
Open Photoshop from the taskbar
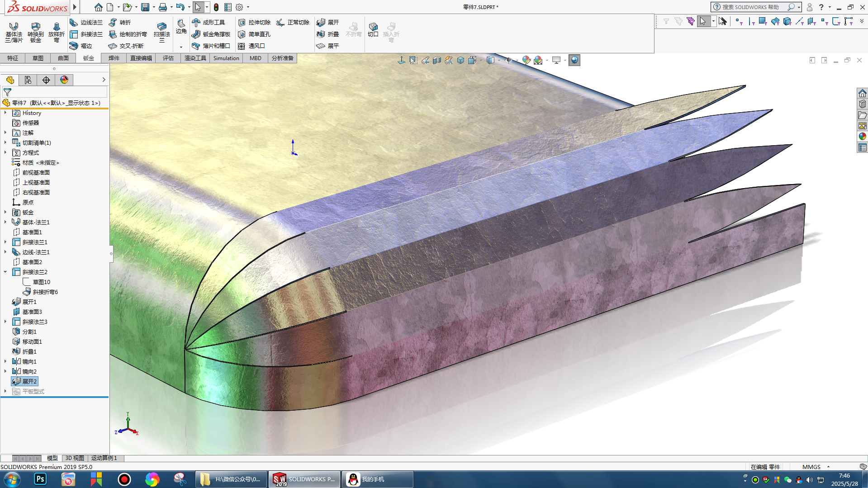40,479
